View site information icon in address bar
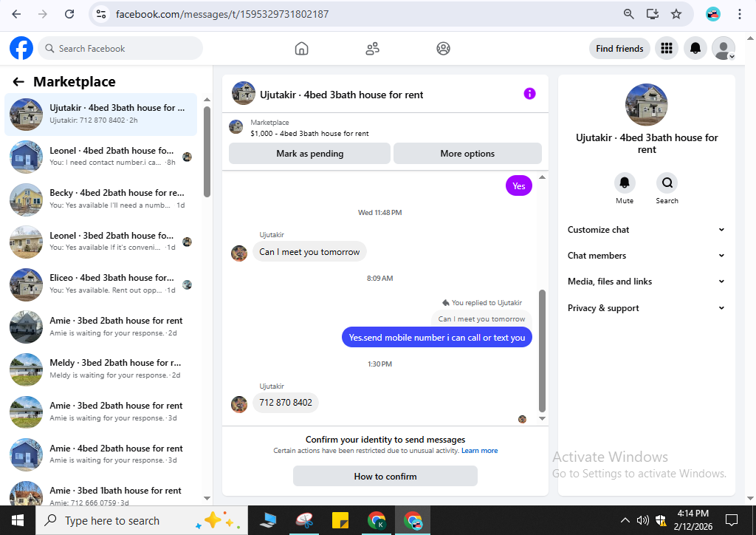 (x=101, y=14)
